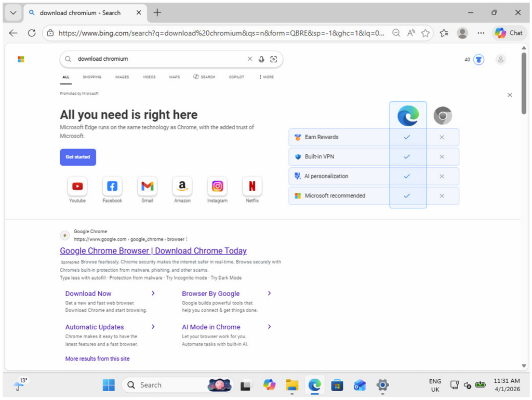Go back to the previous page
The height and width of the screenshot is (400, 532).
pyautogui.click(x=13, y=33)
